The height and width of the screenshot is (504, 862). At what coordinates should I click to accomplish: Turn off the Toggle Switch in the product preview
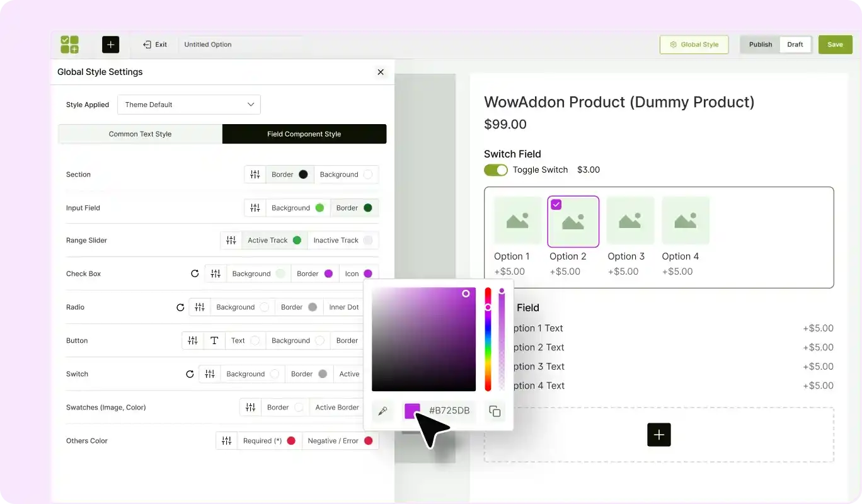coord(496,169)
